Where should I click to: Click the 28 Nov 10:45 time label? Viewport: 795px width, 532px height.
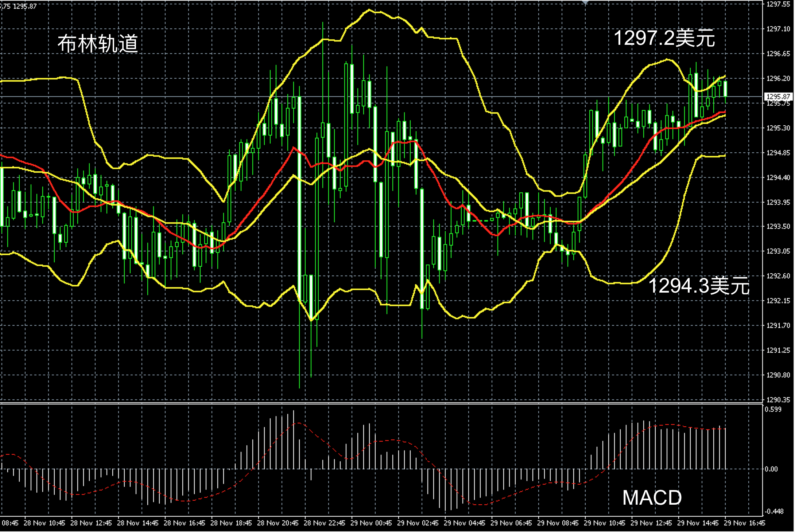point(44,523)
